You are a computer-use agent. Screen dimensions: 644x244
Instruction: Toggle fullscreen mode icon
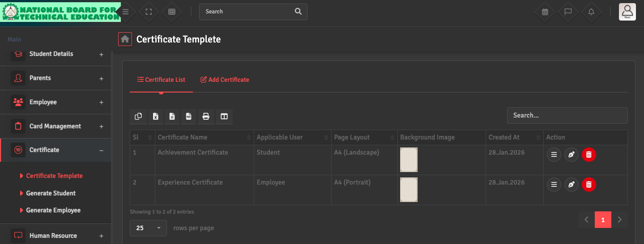[x=149, y=12]
